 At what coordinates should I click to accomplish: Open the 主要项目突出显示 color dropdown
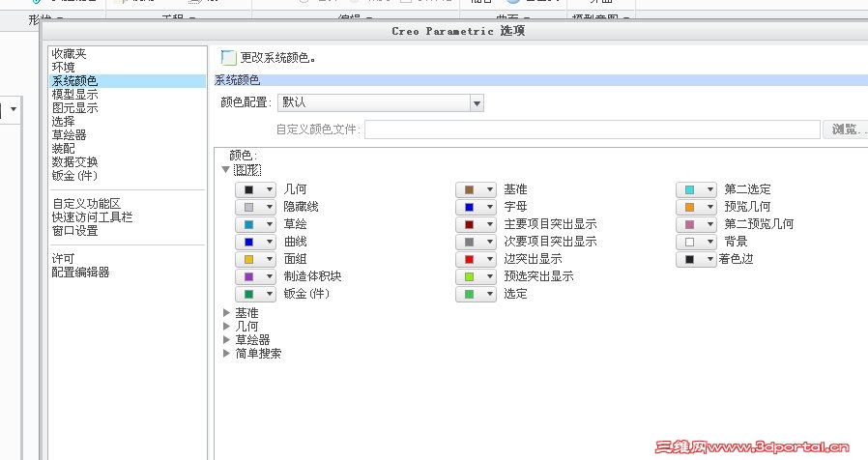[x=476, y=225]
